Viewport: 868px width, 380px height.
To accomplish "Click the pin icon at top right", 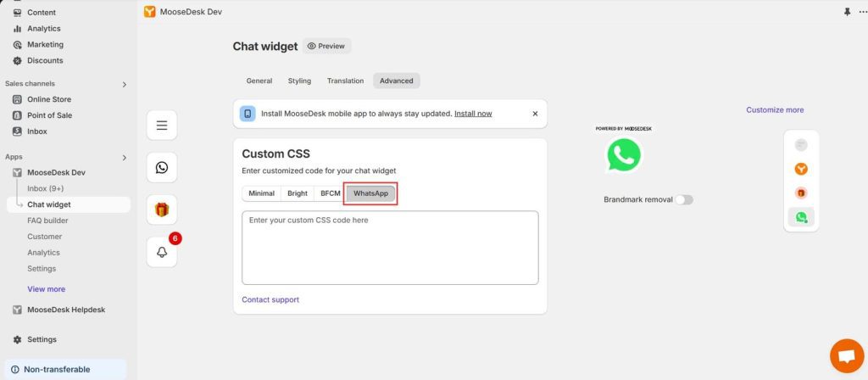I will tap(847, 12).
